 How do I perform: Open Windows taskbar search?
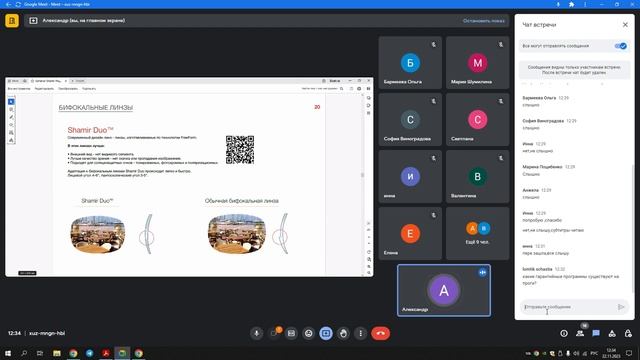pyautogui.click(x=24, y=353)
